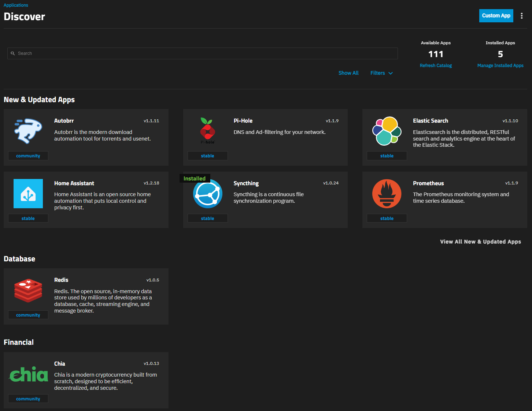This screenshot has width=532, height=411.
Task: Select the Redis red stack icon
Action: pos(28,290)
